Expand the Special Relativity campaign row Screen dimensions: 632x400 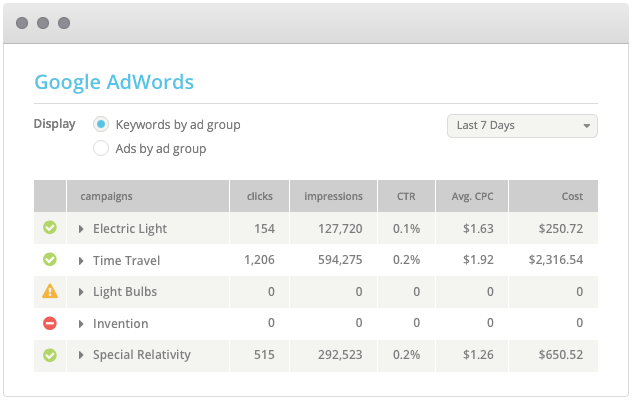click(x=81, y=355)
